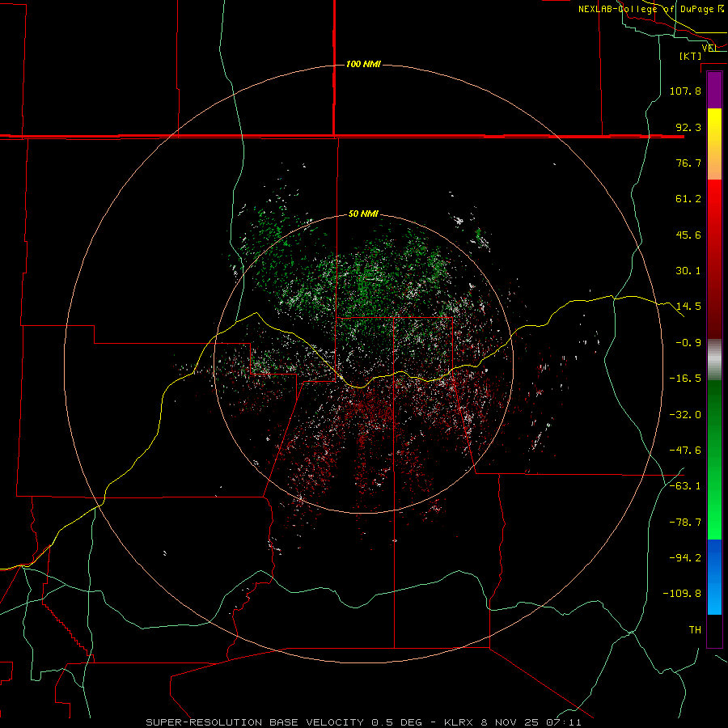Click the green segment of the color bar
This screenshot has width=728, height=728.
(714, 459)
